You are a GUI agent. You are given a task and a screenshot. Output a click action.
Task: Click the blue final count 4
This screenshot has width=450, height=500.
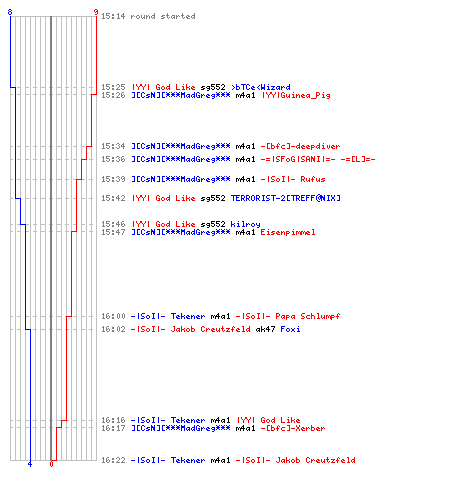[30, 464]
